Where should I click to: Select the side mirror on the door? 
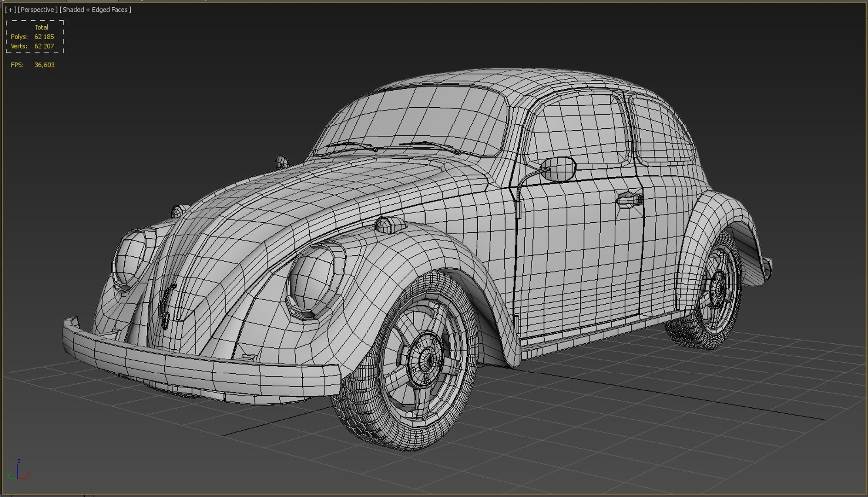558,168
